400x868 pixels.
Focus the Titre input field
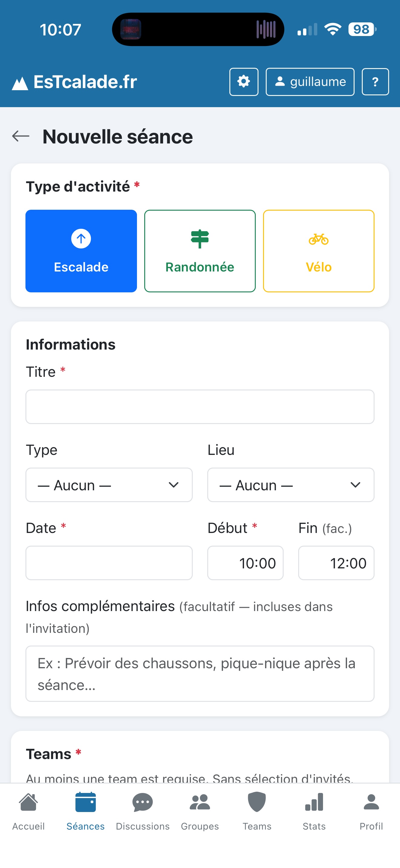200,407
